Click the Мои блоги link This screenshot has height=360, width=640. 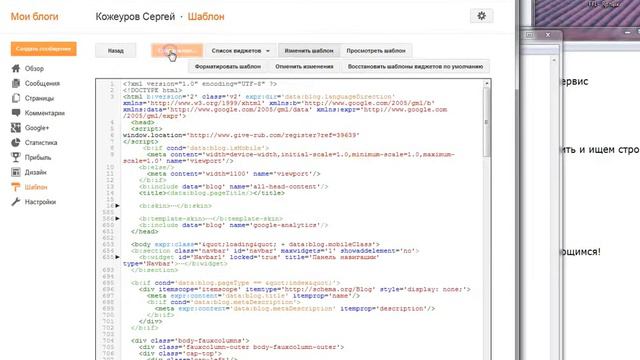[x=35, y=16]
